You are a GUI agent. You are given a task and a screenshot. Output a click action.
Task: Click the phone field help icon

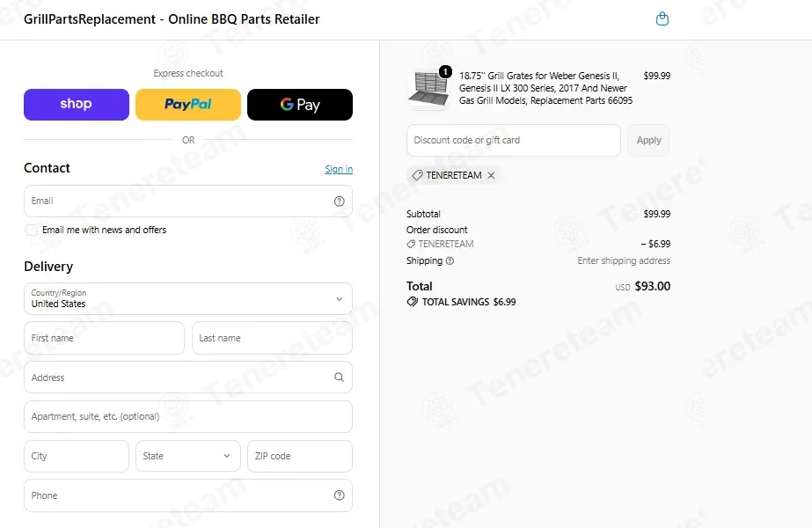[x=340, y=495]
